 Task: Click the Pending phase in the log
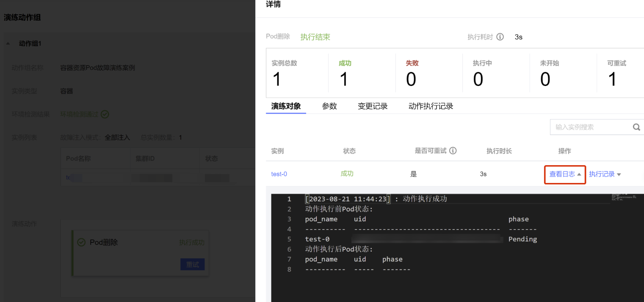tap(522, 239)
